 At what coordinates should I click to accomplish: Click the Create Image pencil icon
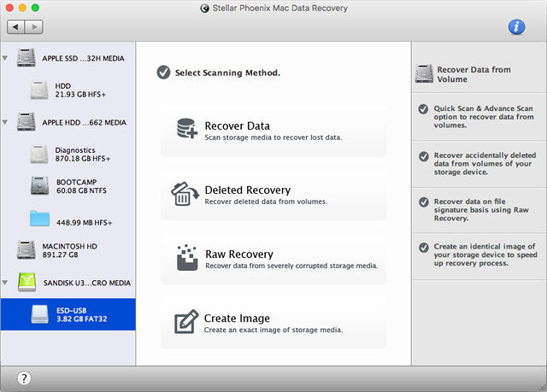pyautogui.click(x=185, y=322)
